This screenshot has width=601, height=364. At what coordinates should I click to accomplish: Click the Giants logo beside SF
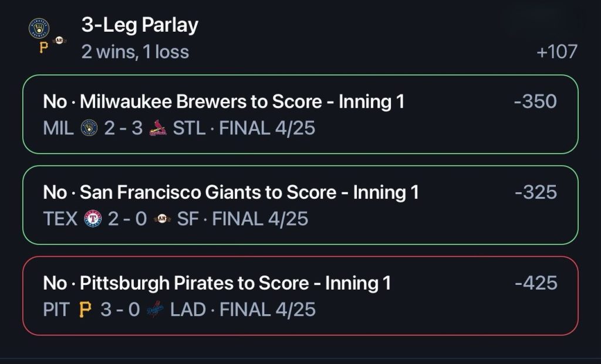(x=162, y=219)
